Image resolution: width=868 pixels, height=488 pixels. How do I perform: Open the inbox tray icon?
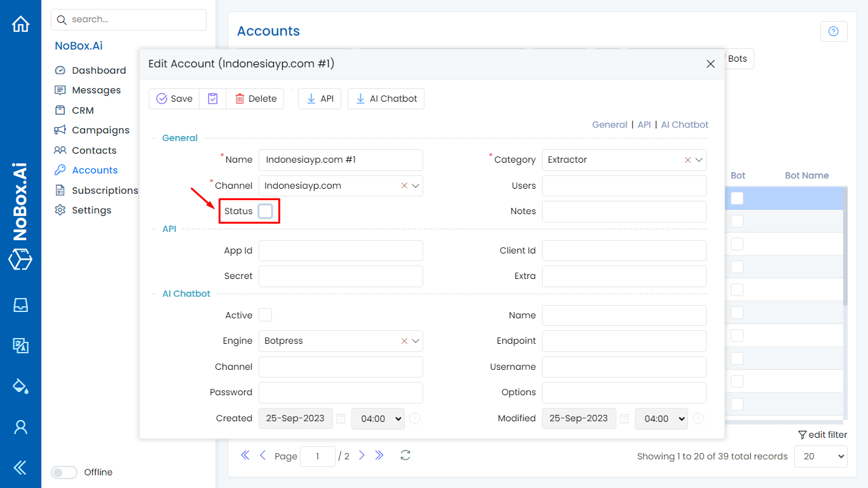pos(20,305)
